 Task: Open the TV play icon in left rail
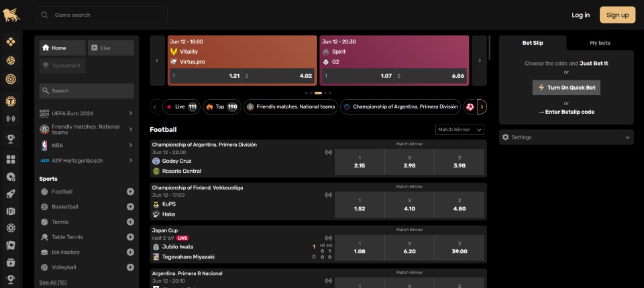click(x=11, y=262)
